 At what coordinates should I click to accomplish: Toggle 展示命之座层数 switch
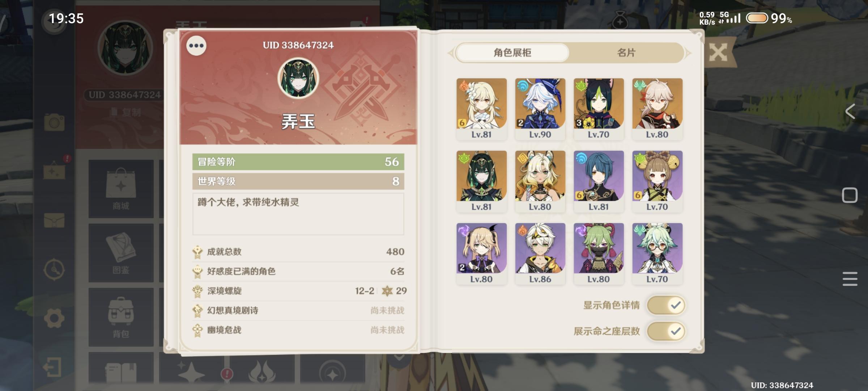coord(666,331)
